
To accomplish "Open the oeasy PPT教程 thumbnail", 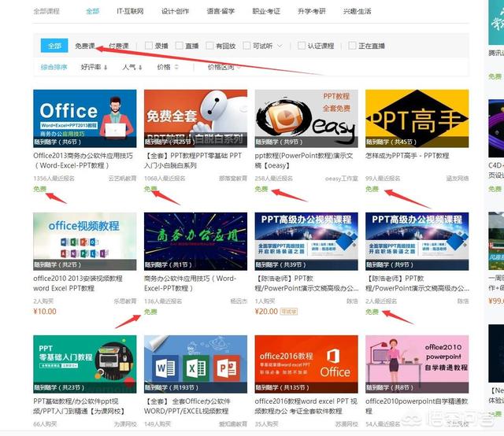I will click(x=306, y=118).
